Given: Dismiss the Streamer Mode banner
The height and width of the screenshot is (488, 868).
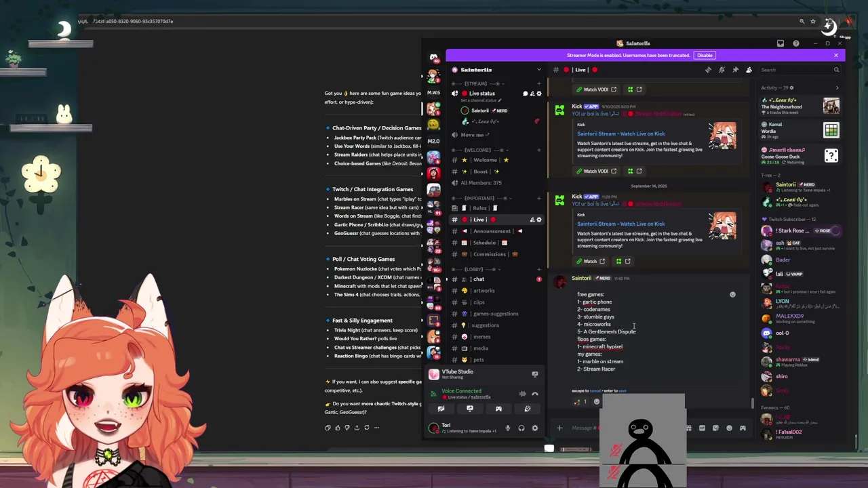Looking at the screenshot, I should pyautogui.click(x=835, y=56).
